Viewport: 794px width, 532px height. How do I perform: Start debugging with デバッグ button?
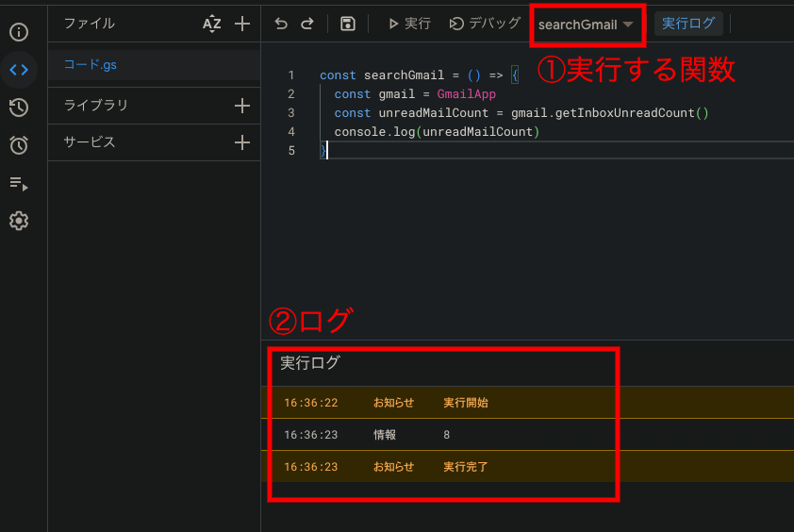[485, 24]
